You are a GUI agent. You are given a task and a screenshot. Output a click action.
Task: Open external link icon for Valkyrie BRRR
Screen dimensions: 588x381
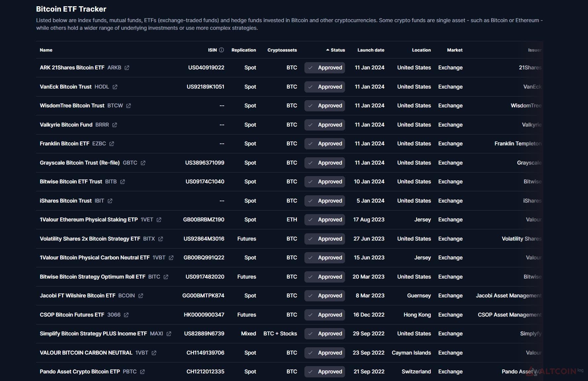115,125
